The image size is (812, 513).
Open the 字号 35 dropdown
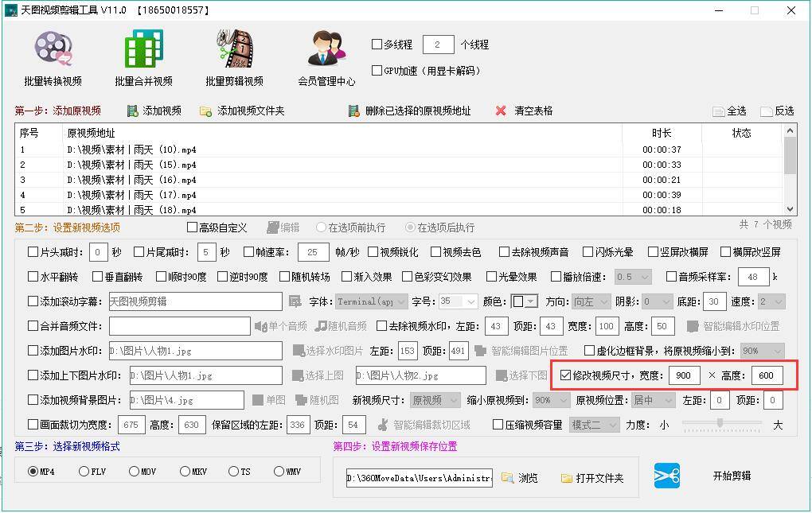coord(459,301)
